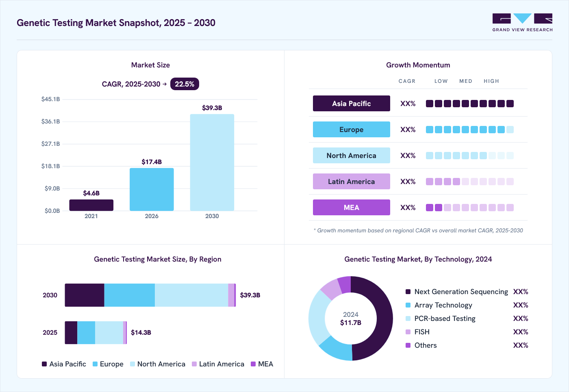Click the Europe legend swatch
The width and height of the screenshot is (569, 392).
[95, 364]
